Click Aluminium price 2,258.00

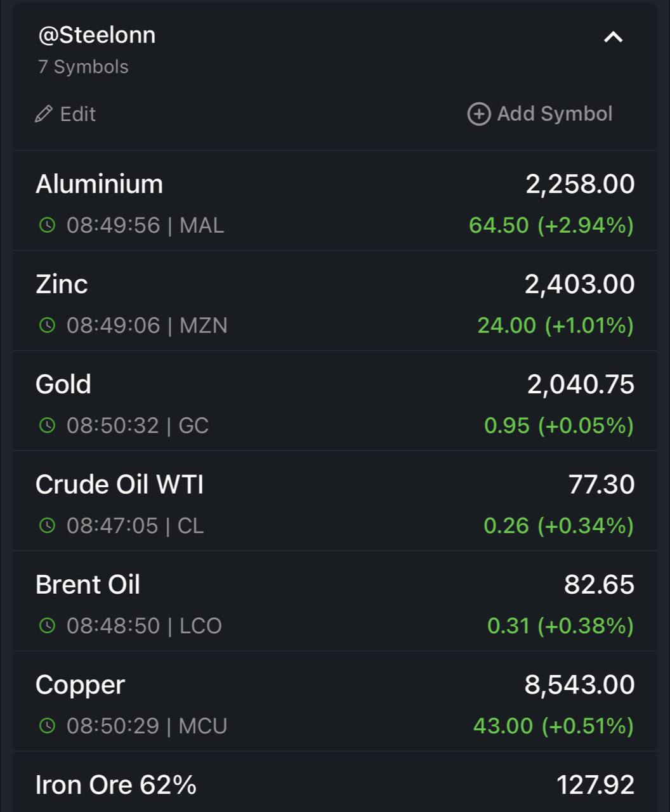pyautogui.click(x=580, y=185)
